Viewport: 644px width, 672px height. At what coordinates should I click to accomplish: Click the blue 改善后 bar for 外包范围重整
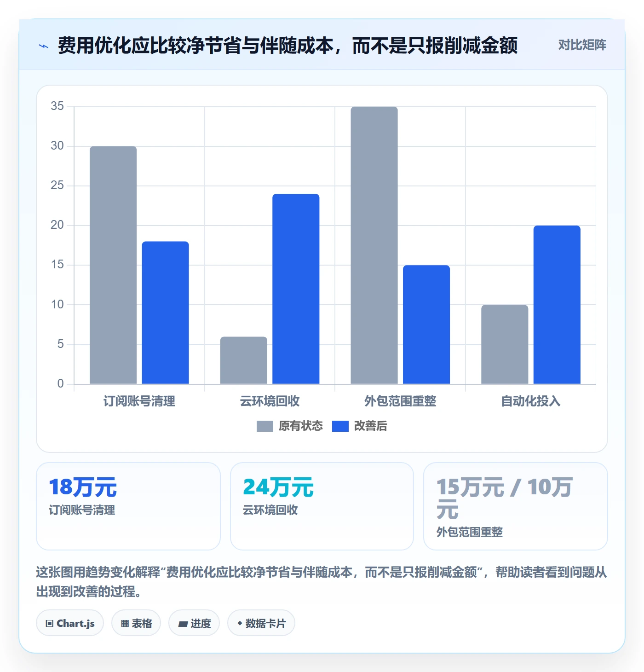tap(426, 324)
